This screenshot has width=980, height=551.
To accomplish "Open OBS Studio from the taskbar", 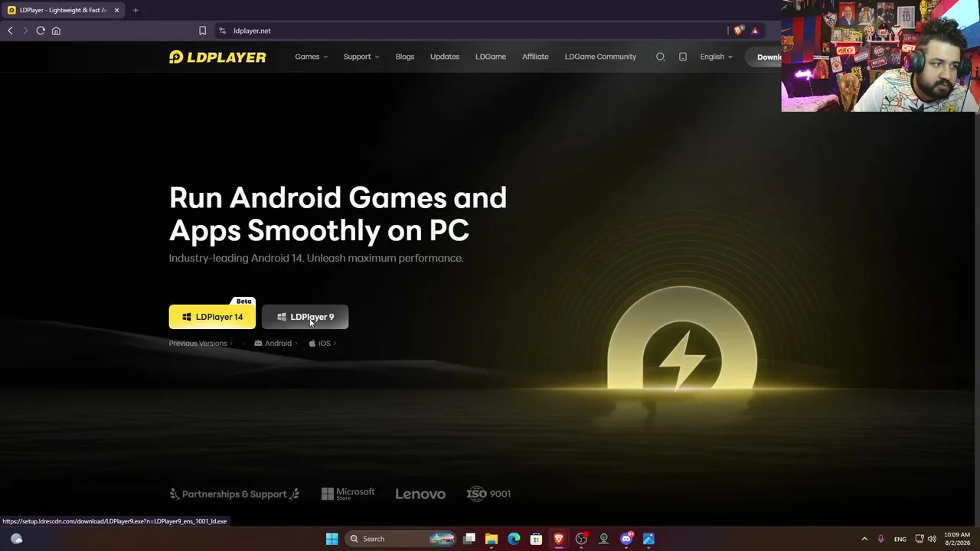I will (x=581, y=539).
